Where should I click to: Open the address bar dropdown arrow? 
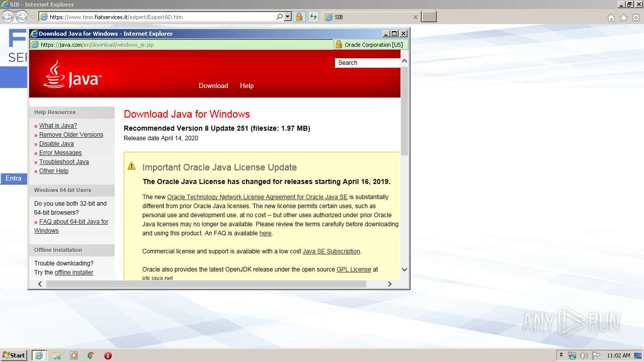click(288, 17)
